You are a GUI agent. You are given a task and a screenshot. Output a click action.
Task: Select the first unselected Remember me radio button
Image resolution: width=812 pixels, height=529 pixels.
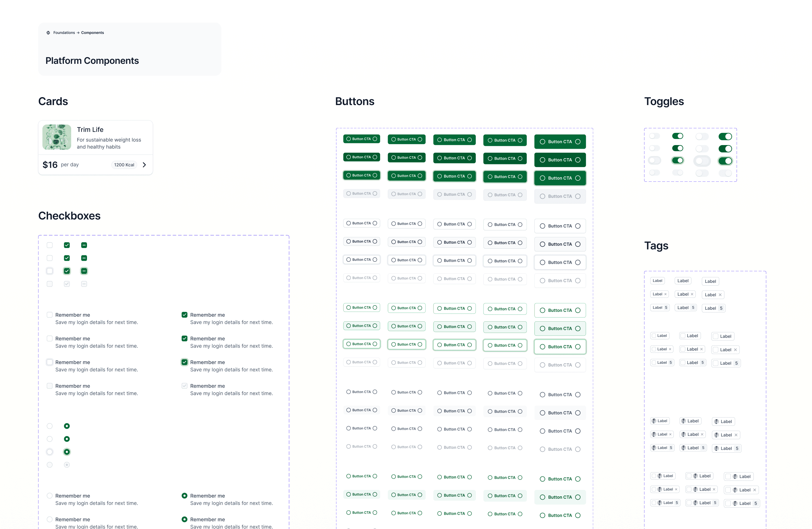pyautogui.click(x=50, y=495)
